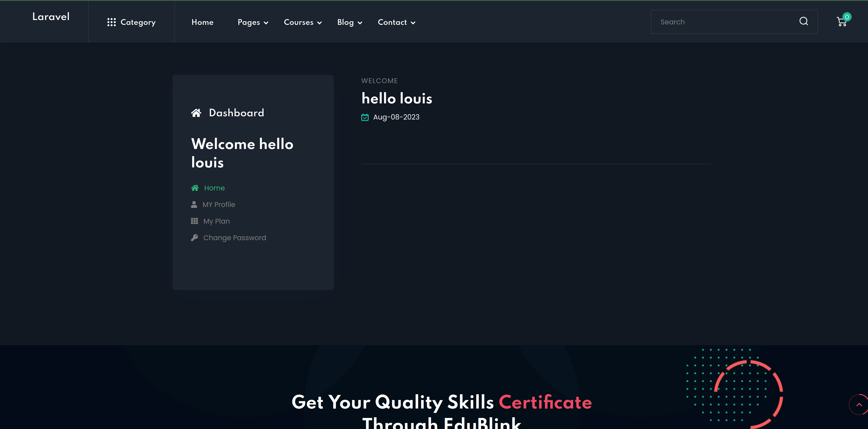
Task: Click the 'WELCOME' label text
Action: tap(379, 81)
